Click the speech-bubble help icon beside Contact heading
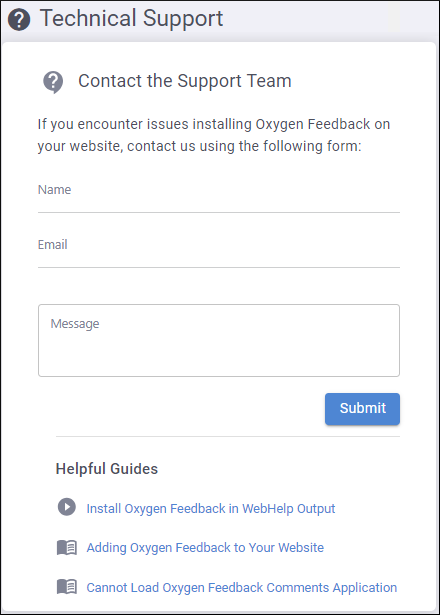 (53, 82)
